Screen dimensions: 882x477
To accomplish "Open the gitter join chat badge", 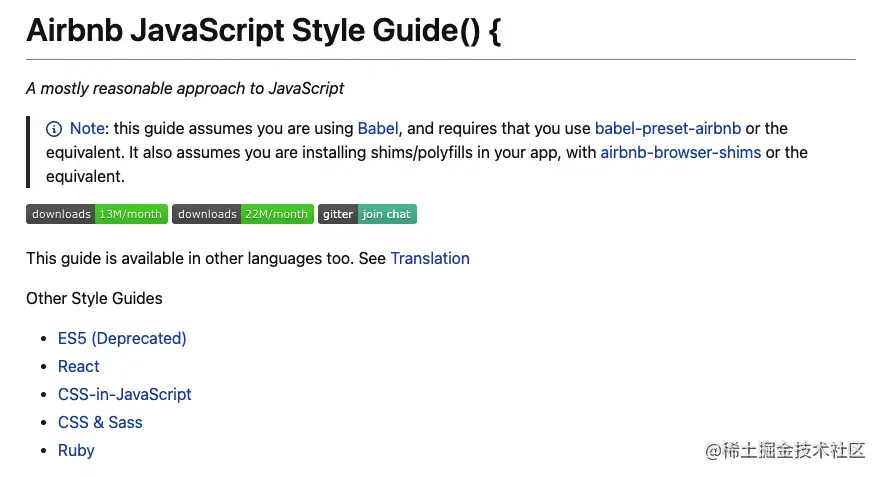I will (367, 214).
